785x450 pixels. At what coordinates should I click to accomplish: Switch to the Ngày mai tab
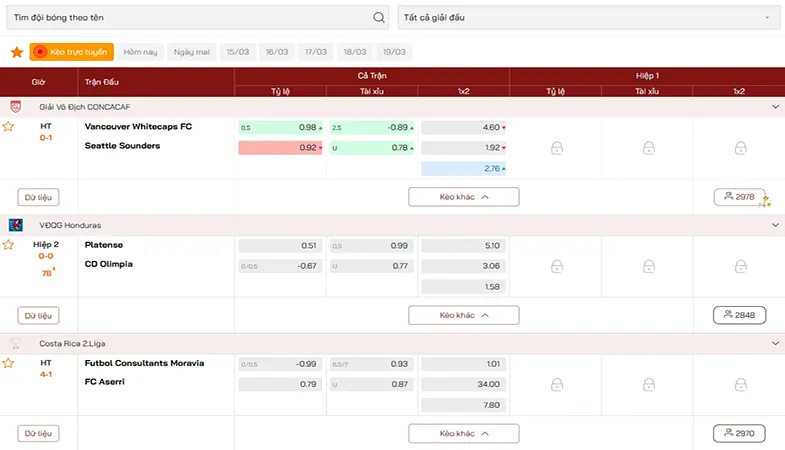pos(192,52)
